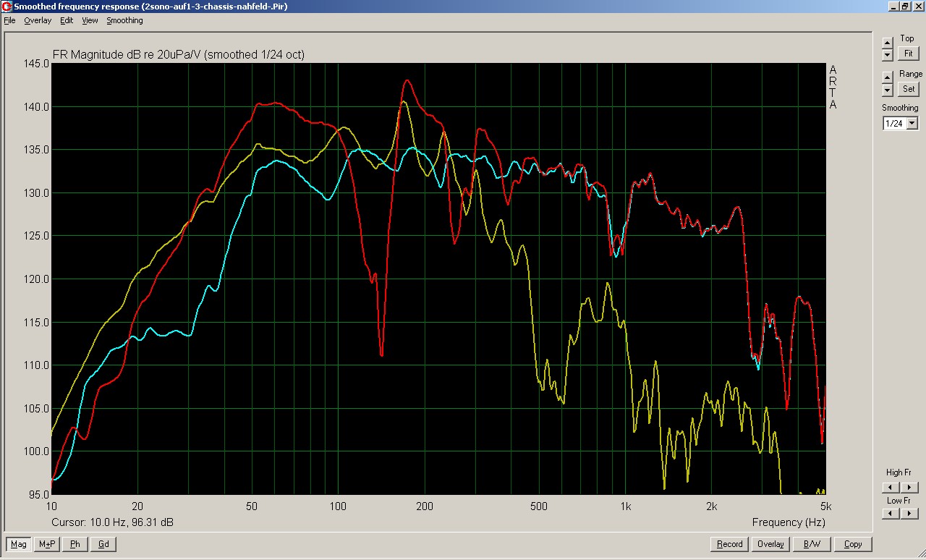Open the Smoothing menu
The height and width of the screenshot is (560, 926).
coord(124,20)
